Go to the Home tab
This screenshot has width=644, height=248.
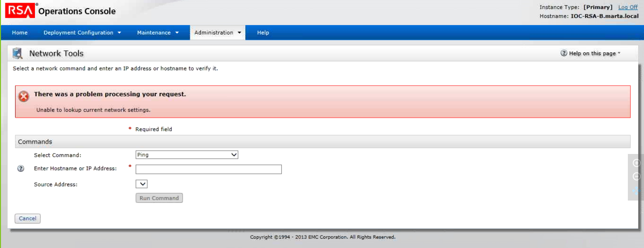tap(20, 33)
